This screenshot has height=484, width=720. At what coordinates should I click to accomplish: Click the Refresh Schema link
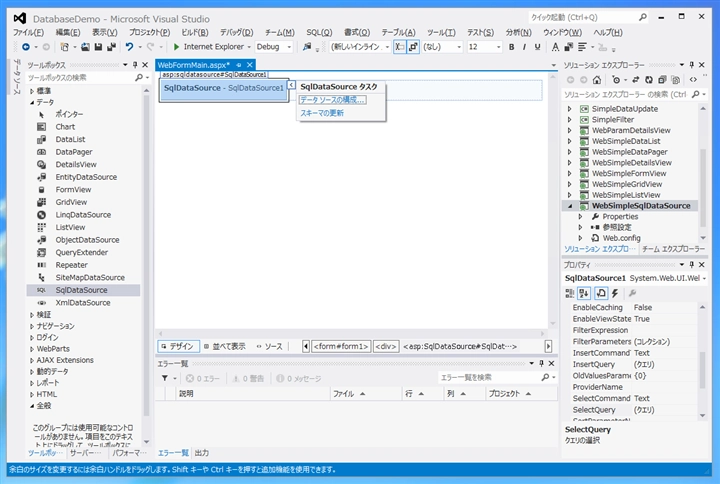[x=322, y=113]
